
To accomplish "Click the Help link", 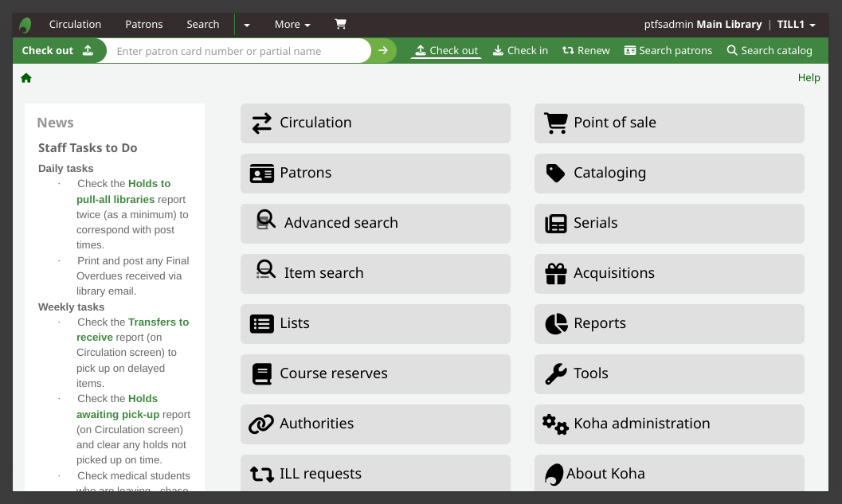I will [x=809, y=78].
